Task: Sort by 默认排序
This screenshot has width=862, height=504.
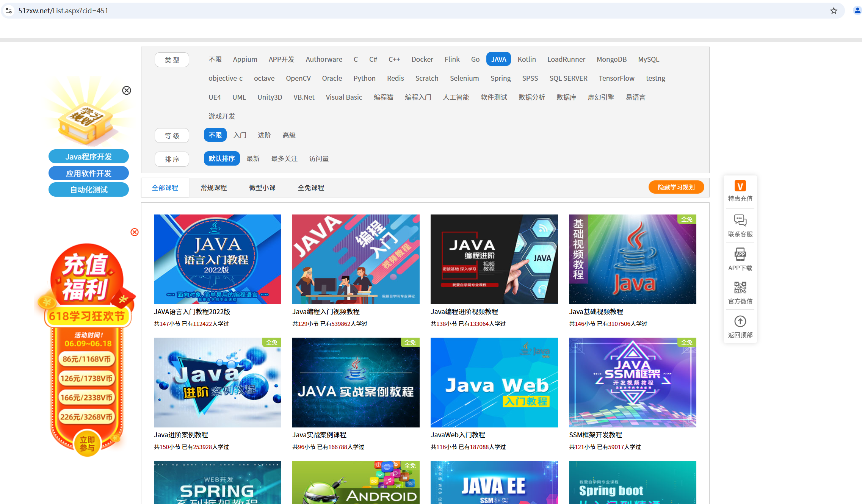Action: click(x=222, y=158)
